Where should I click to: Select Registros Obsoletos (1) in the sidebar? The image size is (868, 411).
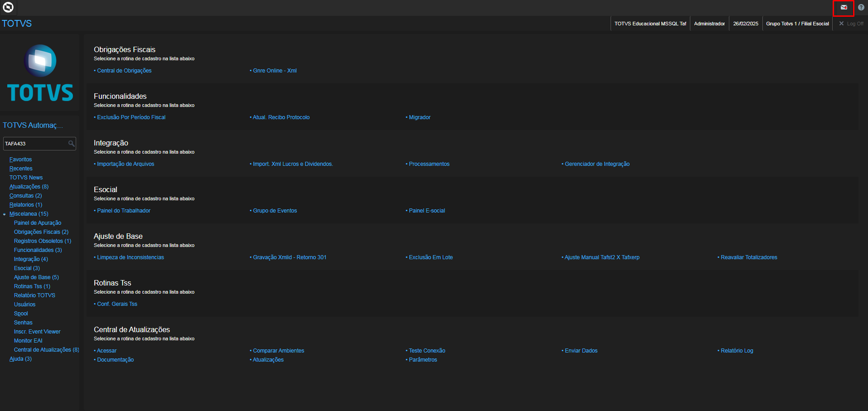tap(43, 241)
